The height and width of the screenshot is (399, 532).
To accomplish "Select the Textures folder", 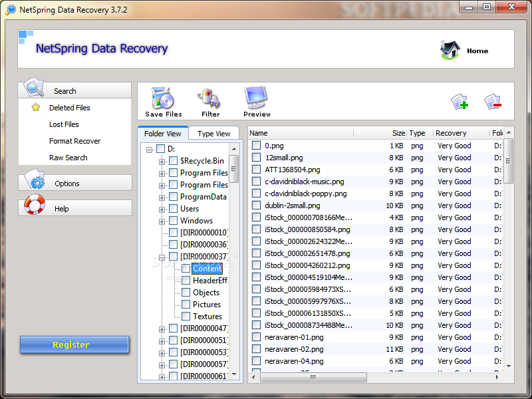I will pyautogui.click(x=207, y=317).
